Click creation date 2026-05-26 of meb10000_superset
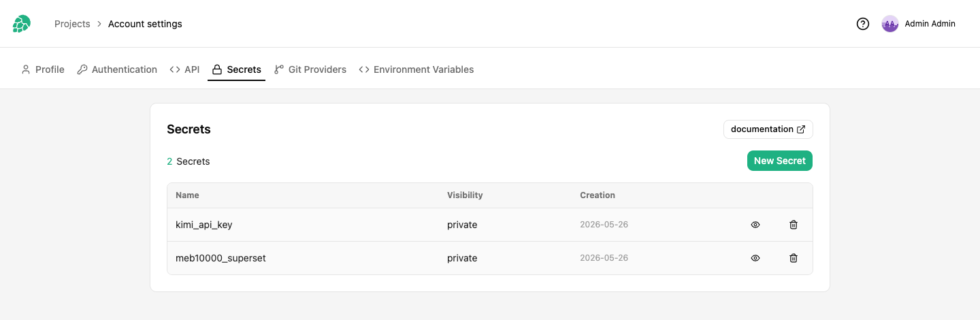980x320 pixels. 604,258
